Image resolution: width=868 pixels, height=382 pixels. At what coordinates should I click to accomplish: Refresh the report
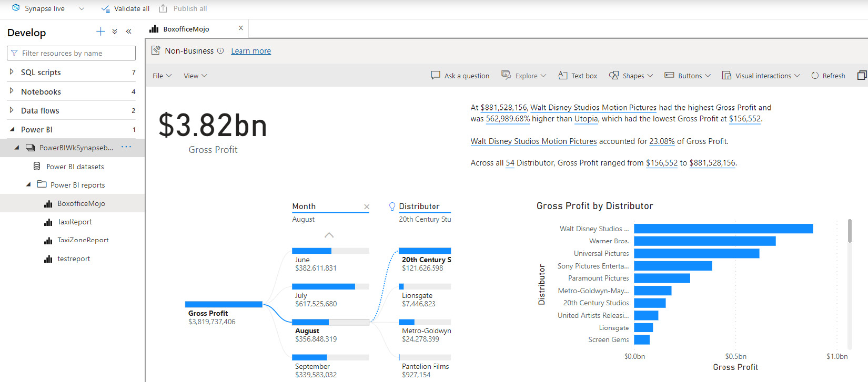828,76
